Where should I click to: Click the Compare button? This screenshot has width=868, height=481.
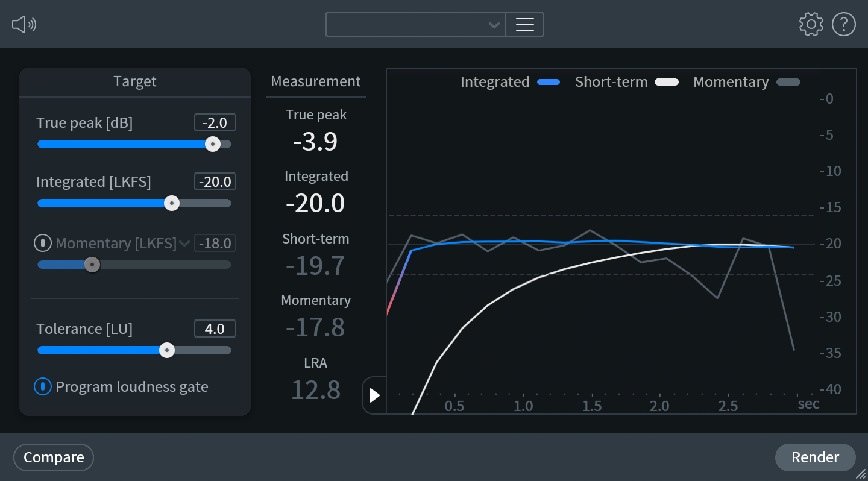(x=54, y=457)
